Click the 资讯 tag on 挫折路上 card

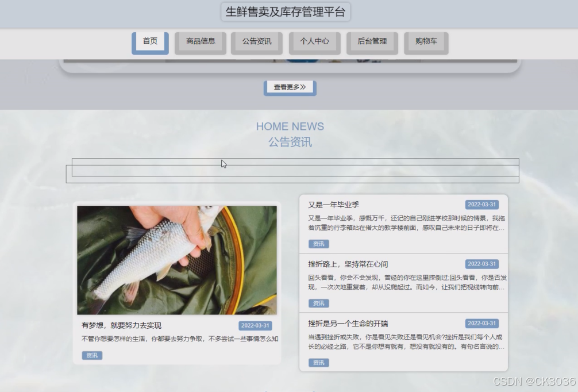pos(318,303)
